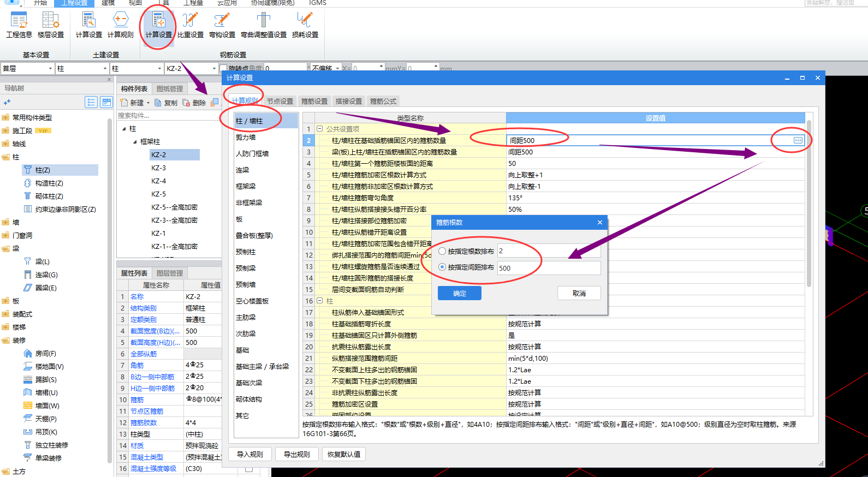Open 弯曲调整值设置 ribbon icon
Screen dimensions: 868x477
(264, 25)
